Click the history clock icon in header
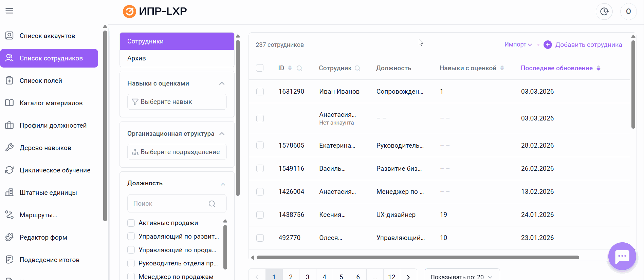The height and width of the screenshot is (280, 644). (x=604, y=12)
